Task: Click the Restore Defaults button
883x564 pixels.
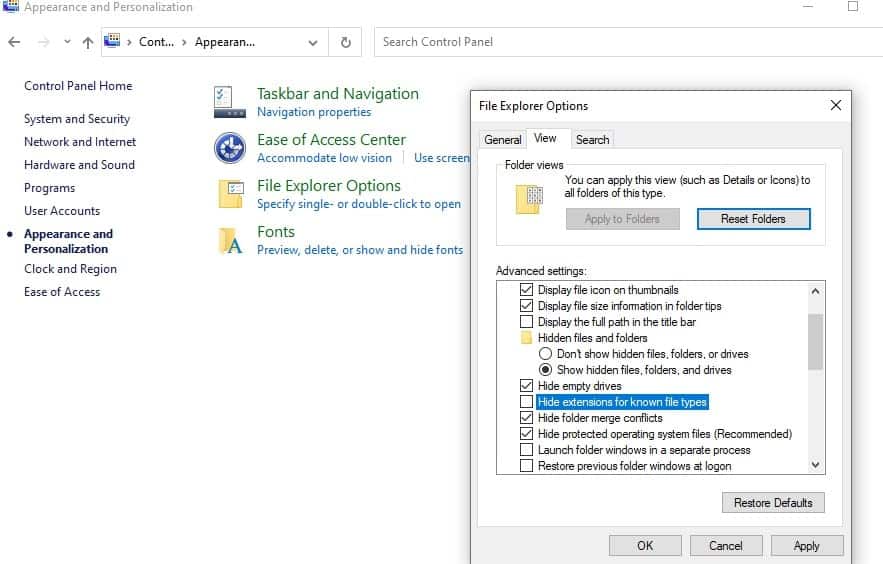Action: coord(773,503)
